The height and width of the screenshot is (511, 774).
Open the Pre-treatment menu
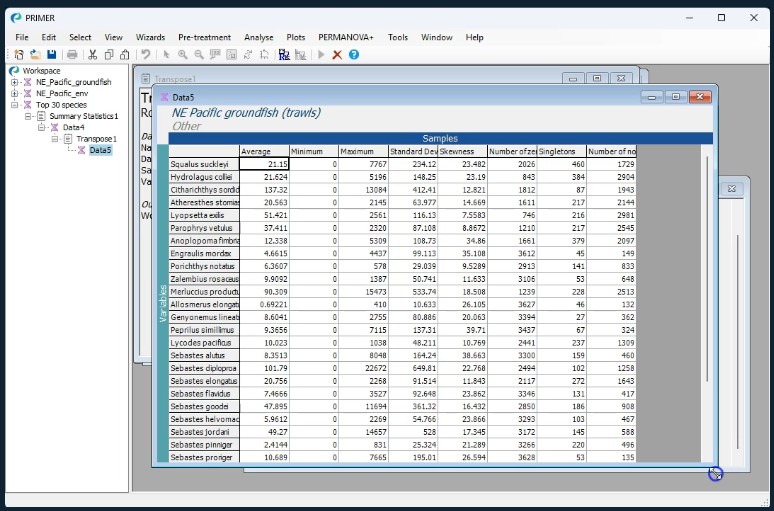pyautogui.click(x=204, y=37)
